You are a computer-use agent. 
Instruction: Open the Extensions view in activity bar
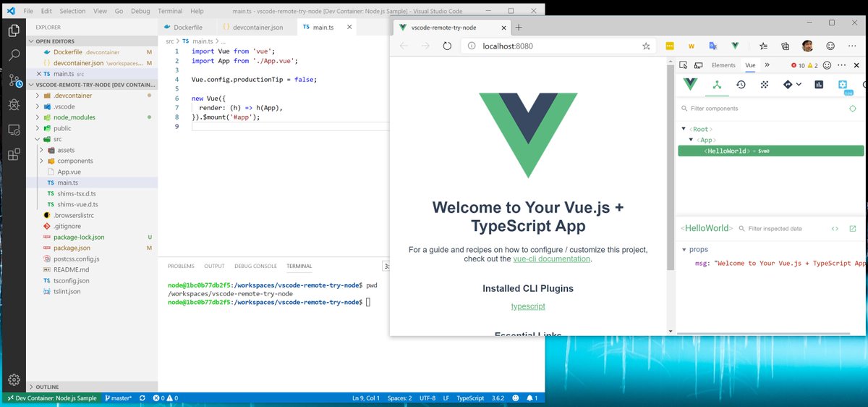[x=14, y=154]
